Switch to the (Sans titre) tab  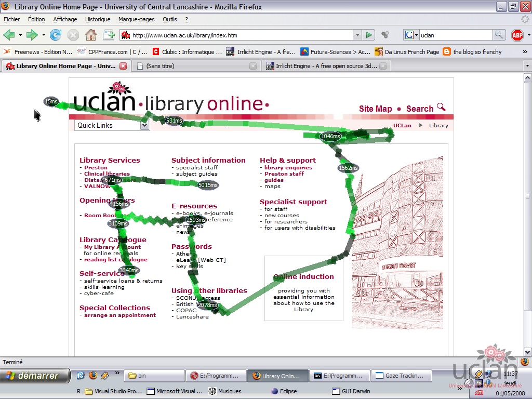click(196, 66)
